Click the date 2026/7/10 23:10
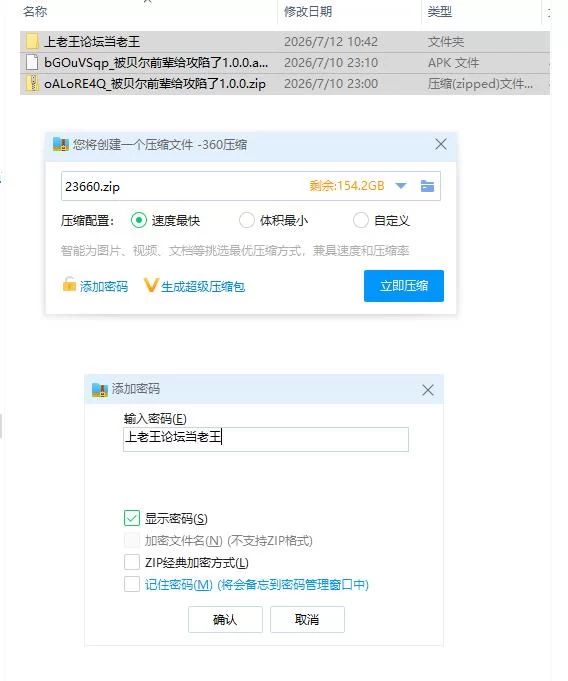Screen dimensions: 568x681 [x=331, y=63]
